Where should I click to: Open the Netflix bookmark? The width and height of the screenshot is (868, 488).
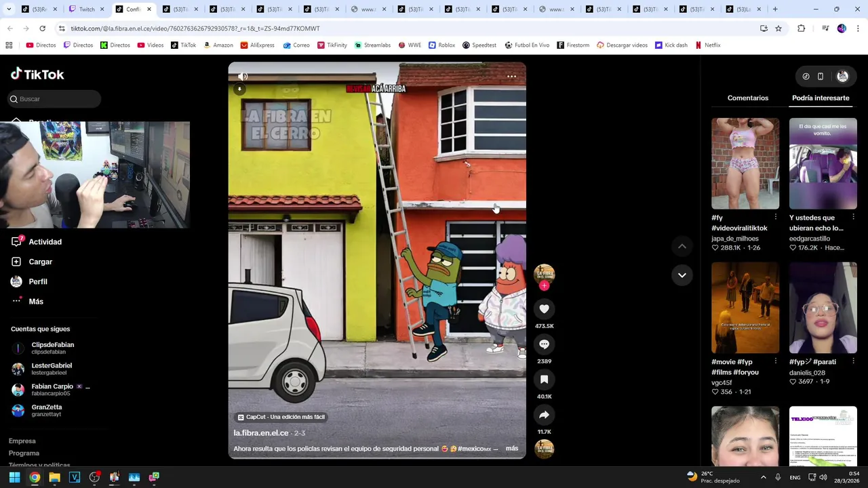pos(708,45)
